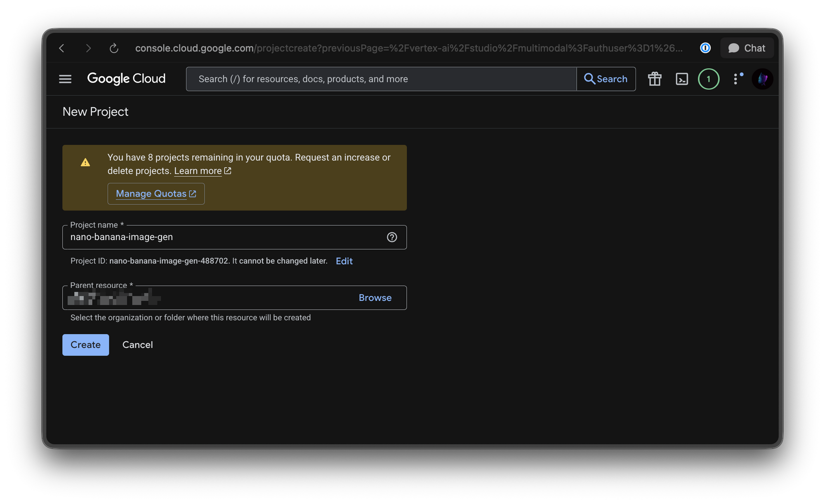Click the browser back arrow

point(62,48)
